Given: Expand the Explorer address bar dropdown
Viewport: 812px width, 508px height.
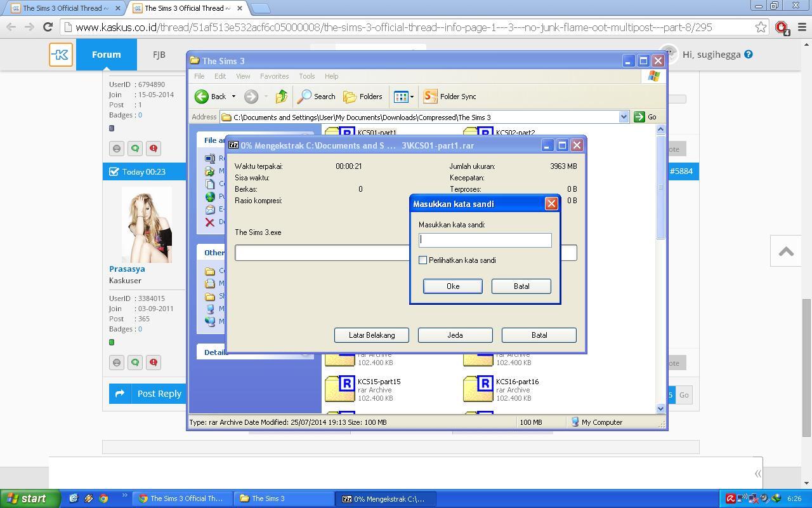Looking at the screenshot, I should [x=624, y=117].
